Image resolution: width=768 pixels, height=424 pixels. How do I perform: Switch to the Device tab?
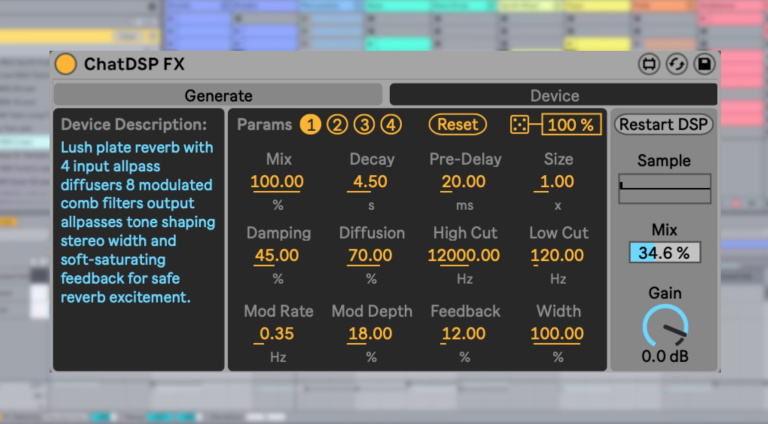point(553,95)
